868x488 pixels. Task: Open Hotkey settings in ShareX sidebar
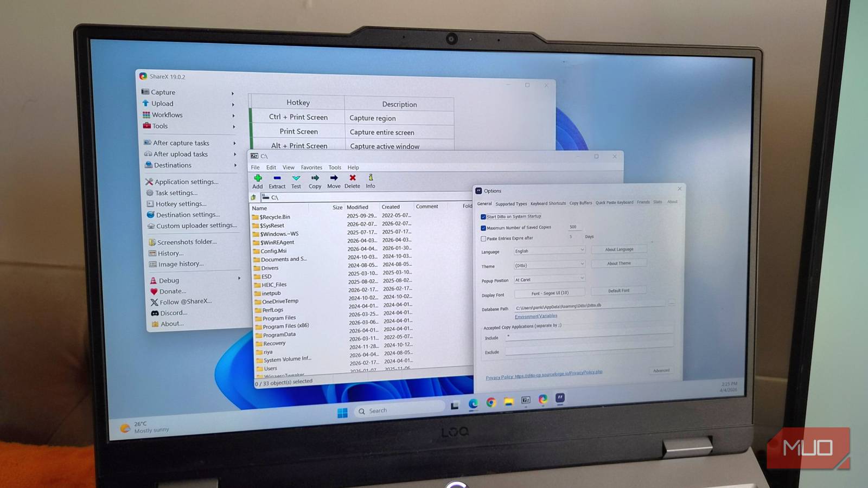pyautogui.click(x=181, y=204)
